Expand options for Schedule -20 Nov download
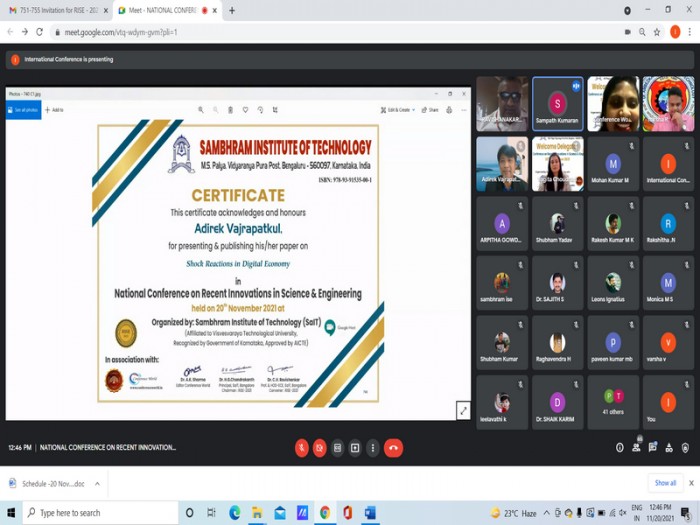The image size is (700, 525). pyautogui.click(x=97, y=483)
